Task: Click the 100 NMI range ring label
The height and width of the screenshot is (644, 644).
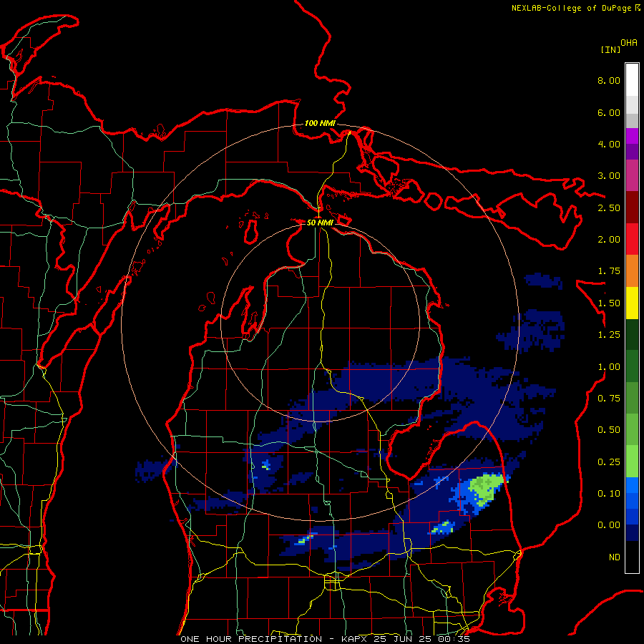Action: click(x=320, y=123)
